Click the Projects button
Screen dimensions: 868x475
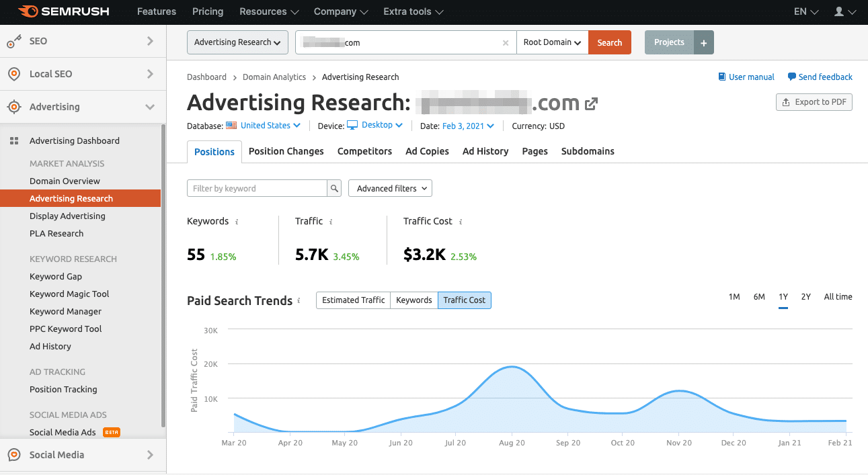tap(669, 42)
